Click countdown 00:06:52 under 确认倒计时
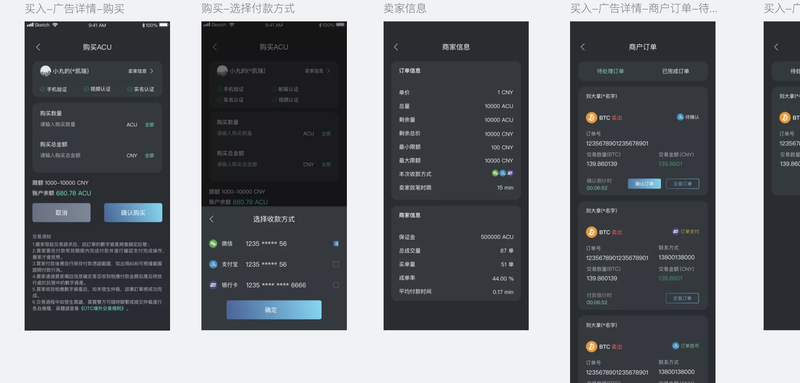Image resolution: width=800 pixels, height=383 pixels. click(597, 188)
